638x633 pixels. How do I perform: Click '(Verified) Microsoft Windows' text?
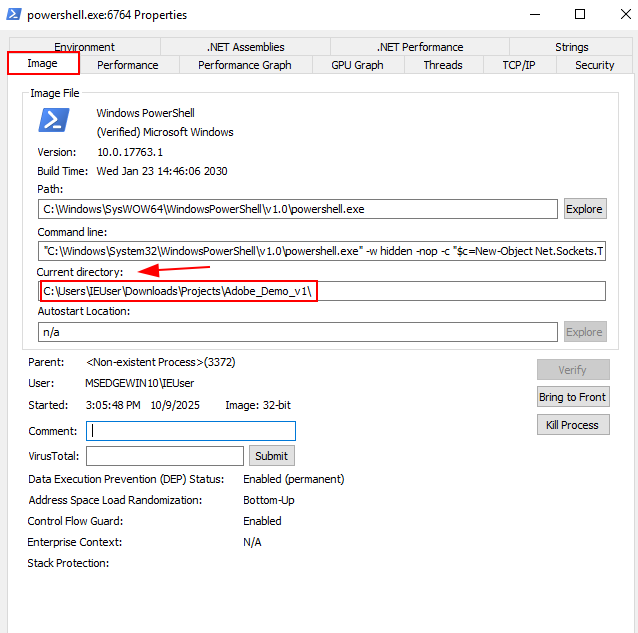point(165,132)
